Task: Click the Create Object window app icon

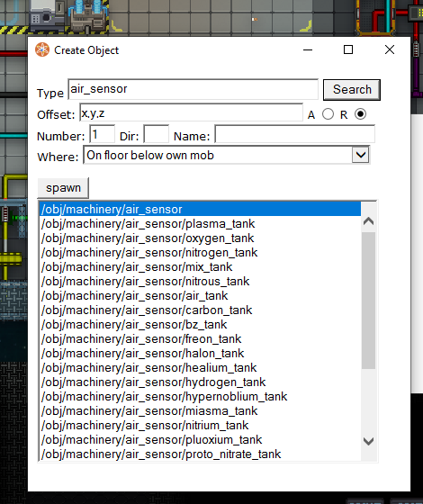Action: 42,49
